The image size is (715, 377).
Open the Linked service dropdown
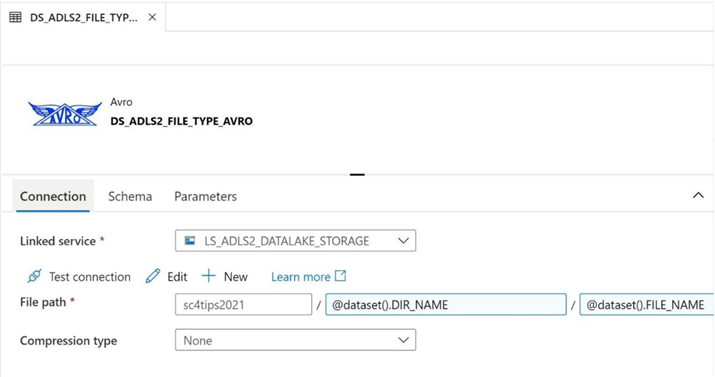pos(295,241)
